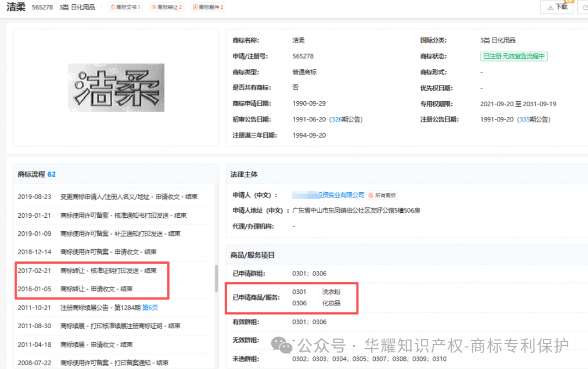Click the 3类 日化用品 label in header

coord(77,7)
